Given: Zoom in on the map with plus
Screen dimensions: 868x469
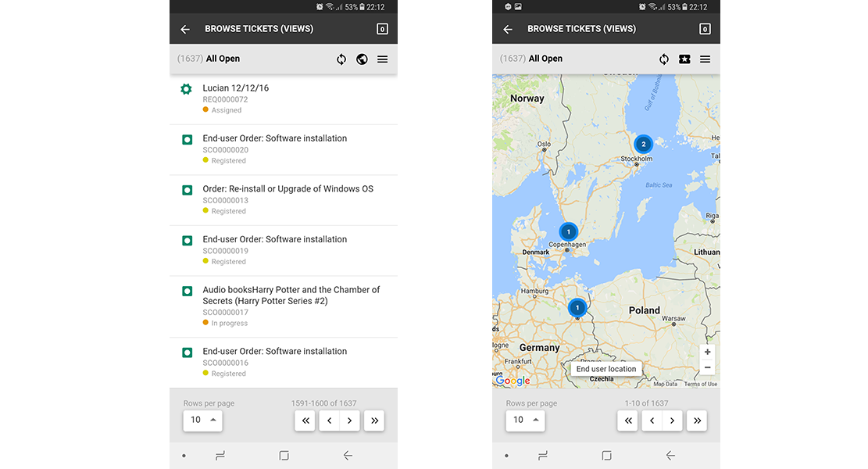Looking at the screenshot, I should pos(708,353).
